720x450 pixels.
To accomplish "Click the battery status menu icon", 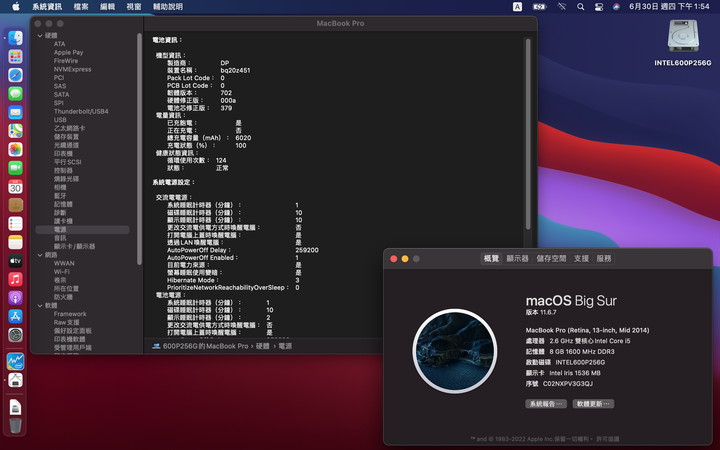I will click(x=540, y=6).
